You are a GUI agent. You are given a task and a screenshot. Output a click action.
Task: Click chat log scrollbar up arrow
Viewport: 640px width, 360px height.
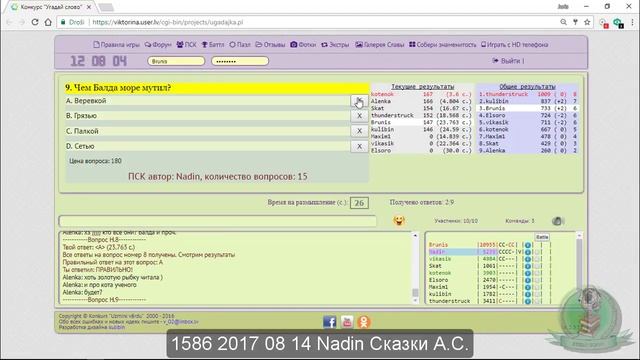pyautogui.click(x=415, y=236)
